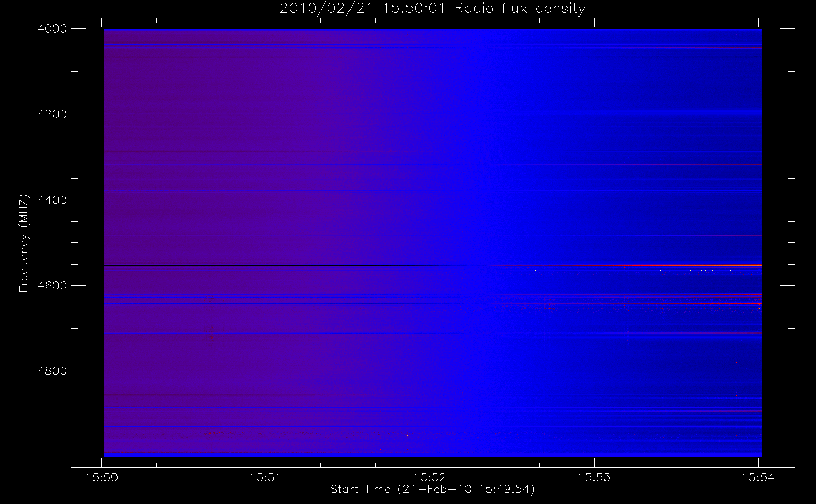Select the 4600 frequency tick label
This screenshot has width=816, height=504.
point(52,286)
